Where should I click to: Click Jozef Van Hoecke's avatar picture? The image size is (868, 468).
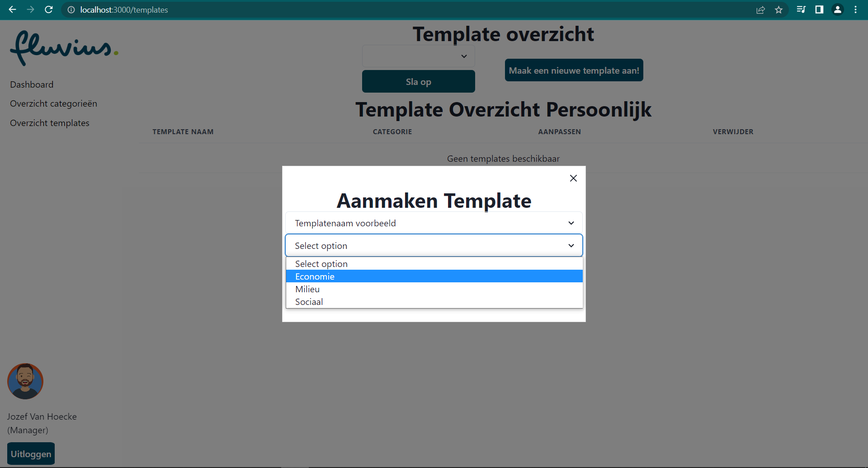(25, 381)
